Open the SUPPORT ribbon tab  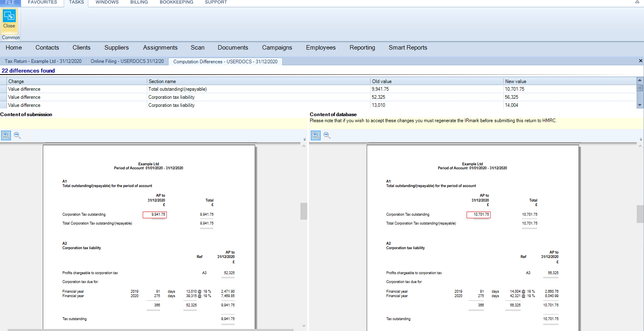(x=216, y=2)
